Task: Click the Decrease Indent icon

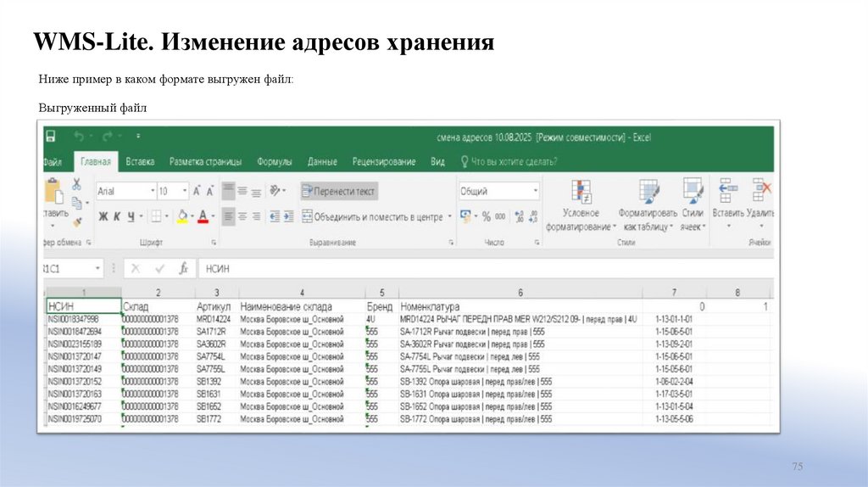Action: (x=275, y=216)
